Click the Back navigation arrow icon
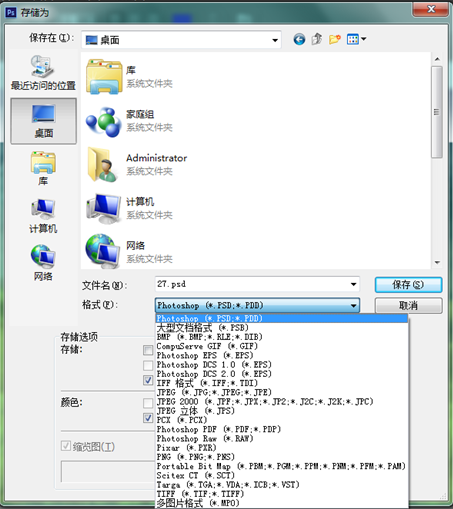The image size is (453, 509). point(299,39)
